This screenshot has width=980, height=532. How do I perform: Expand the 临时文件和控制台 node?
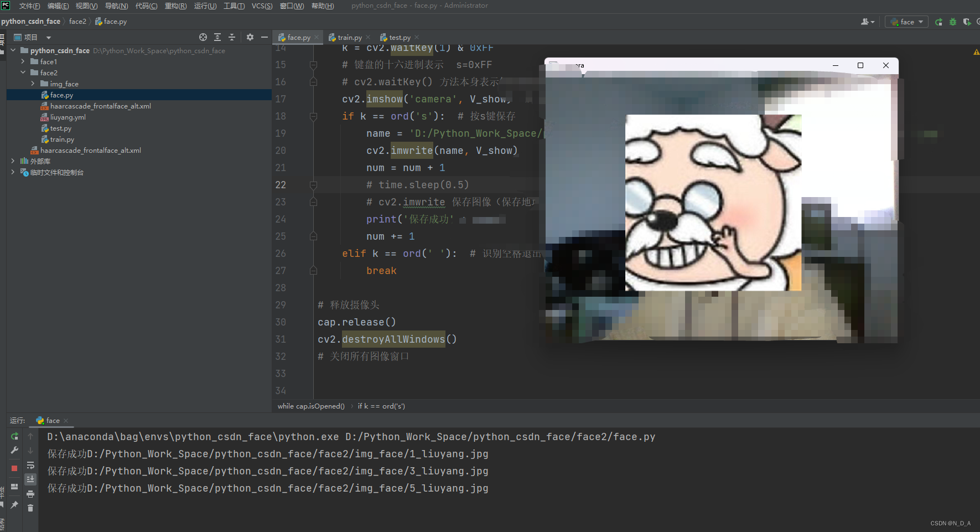13,172
